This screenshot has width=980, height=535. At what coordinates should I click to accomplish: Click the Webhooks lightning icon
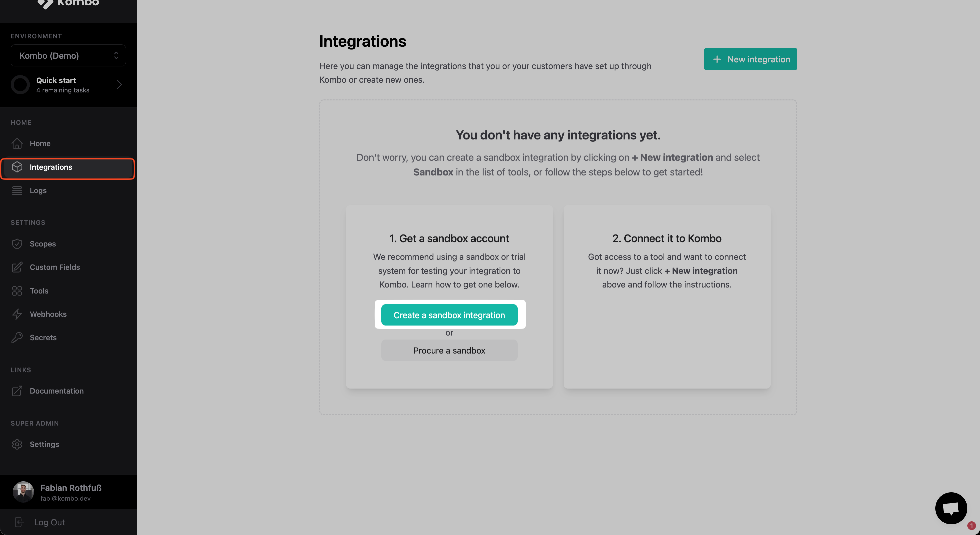(17, 314)
